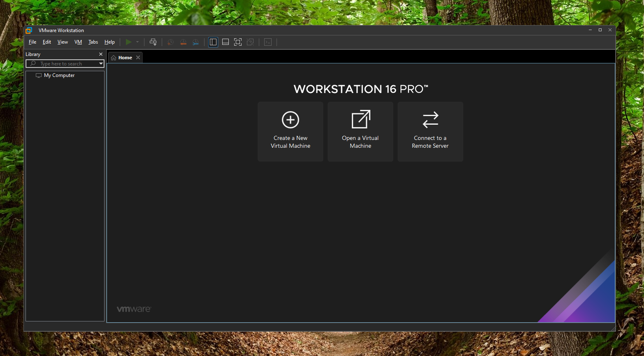Click Create a New Virtual Machine
Viewport: 644px width, 356px height.
290,131
